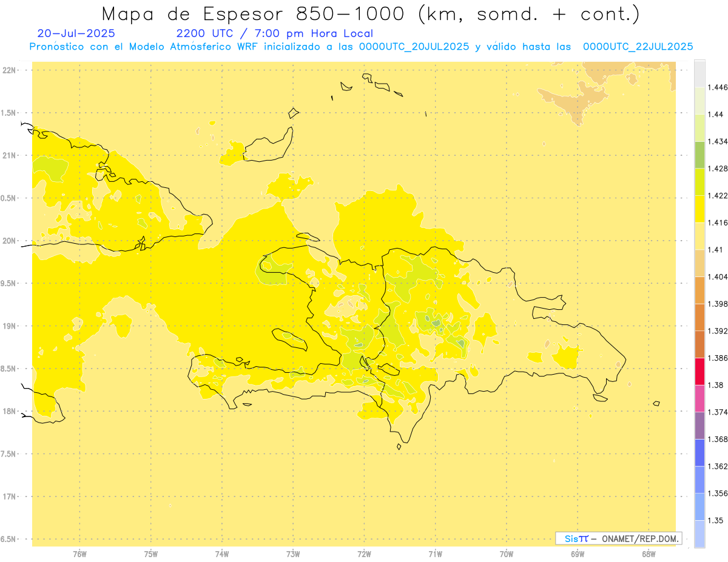Click the tan segment between 1.404 and 1.41
This screenshot has height=562, width=728.
click(699, 263)
